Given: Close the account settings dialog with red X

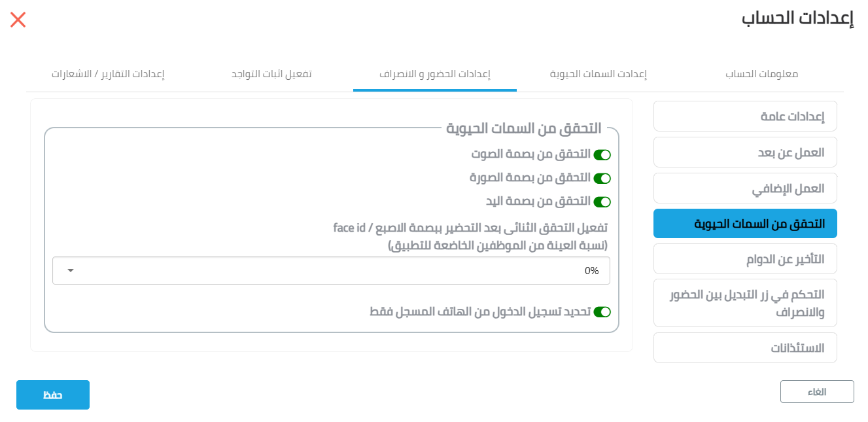Looking at the screenshot, I should click(x=18, y=20).
